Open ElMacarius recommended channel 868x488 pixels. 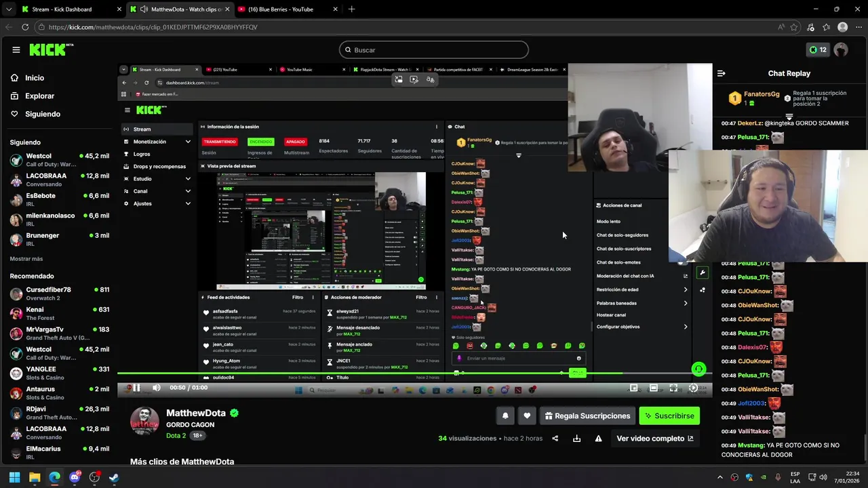60,452
